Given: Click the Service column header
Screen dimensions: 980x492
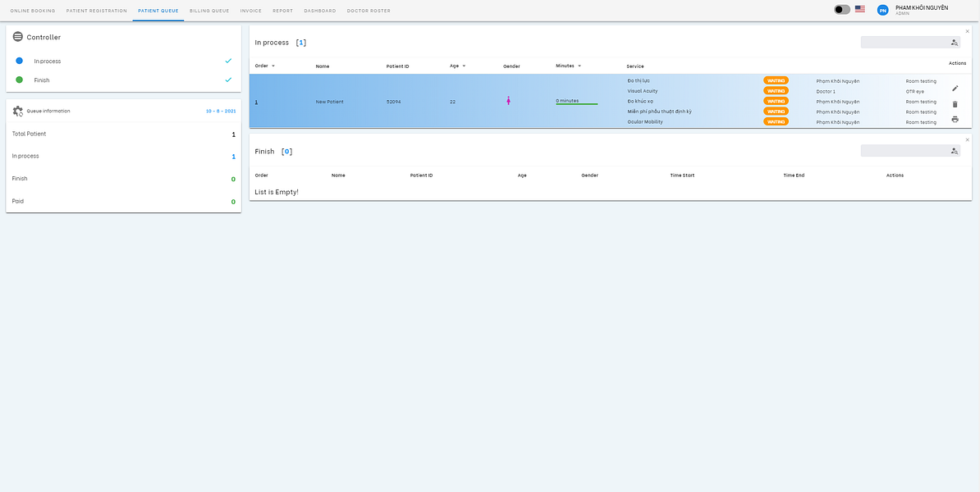Looking at the screenshot, I should (635, 66).
